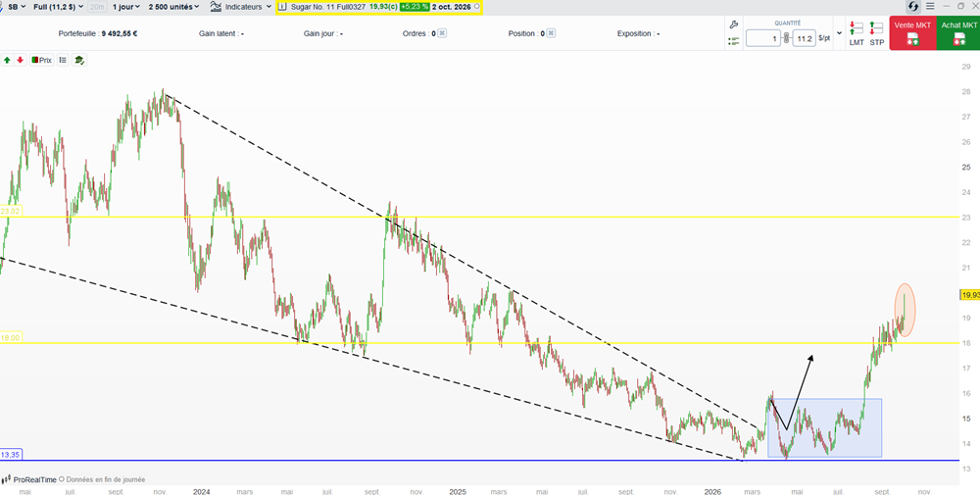Screen dimensions: 980x495
Task: Click the ProRealTime logo
Action: [x=28, y=479]
